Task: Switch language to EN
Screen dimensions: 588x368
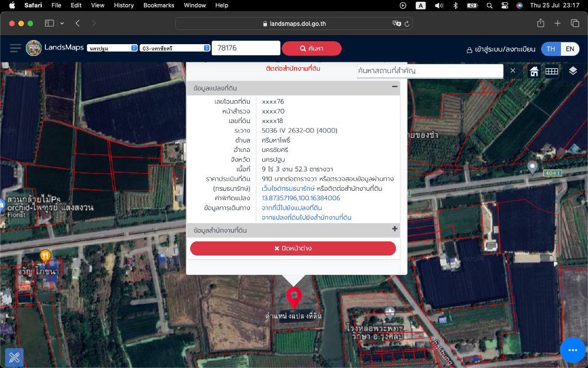Action: pyautogui.click(x=570, y=49)
